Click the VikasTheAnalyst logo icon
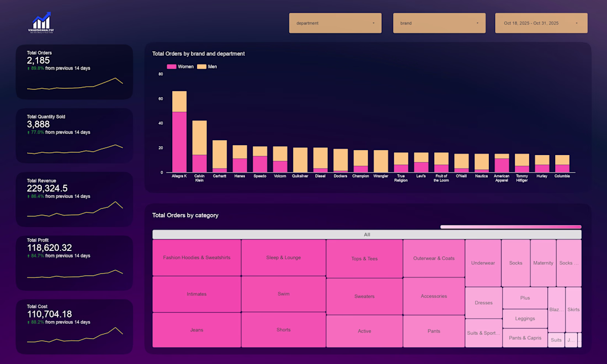This screenshot has width=607, height=364. click(x=41, y=23)
